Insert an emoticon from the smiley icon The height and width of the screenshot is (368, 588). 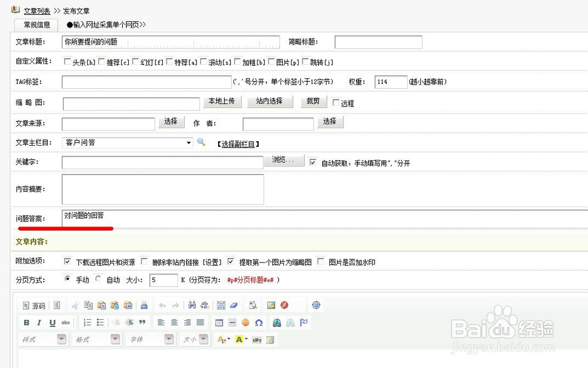(x=245, y=322)
